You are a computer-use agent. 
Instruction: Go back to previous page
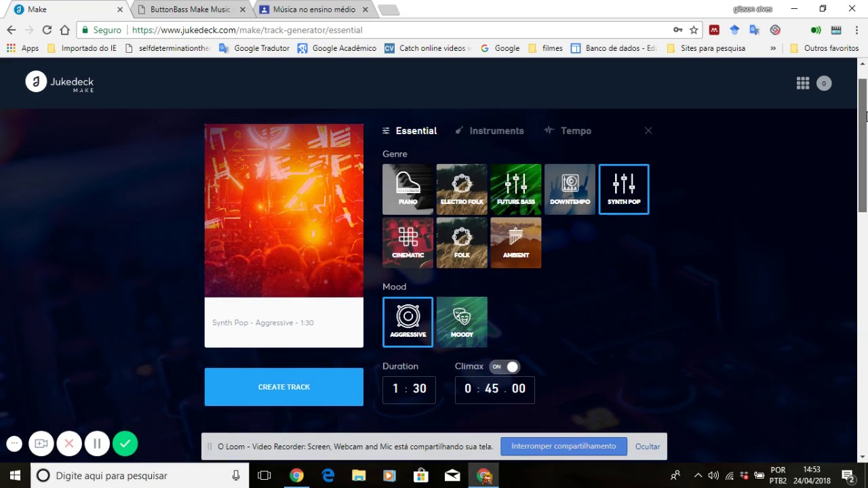pyautogui.click(x=11, y=30)
